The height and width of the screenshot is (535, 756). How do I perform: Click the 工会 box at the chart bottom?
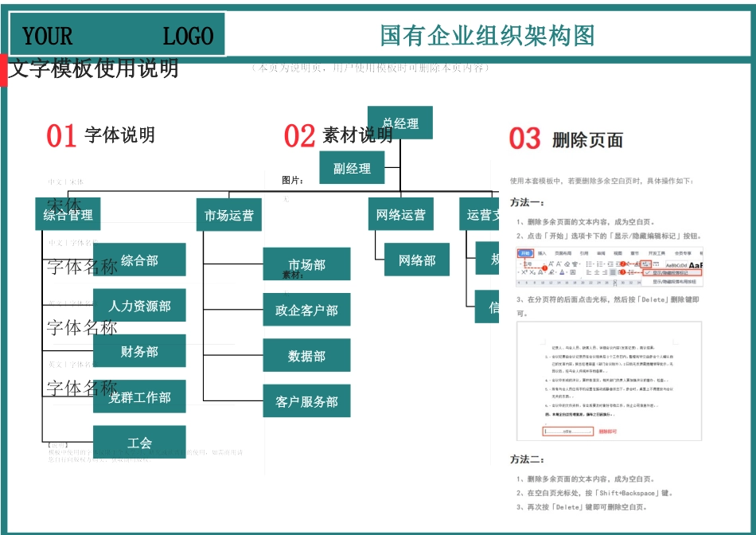(142, 442)
